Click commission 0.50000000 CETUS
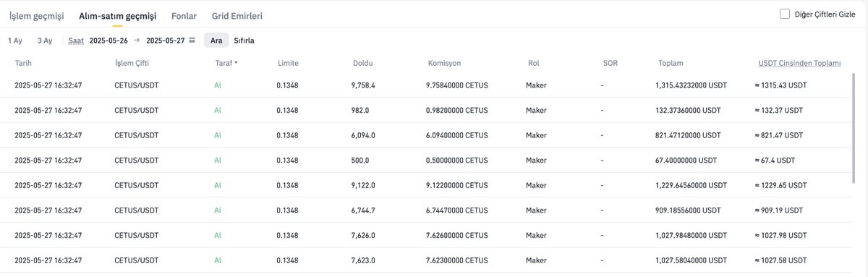 pos(457,160)
